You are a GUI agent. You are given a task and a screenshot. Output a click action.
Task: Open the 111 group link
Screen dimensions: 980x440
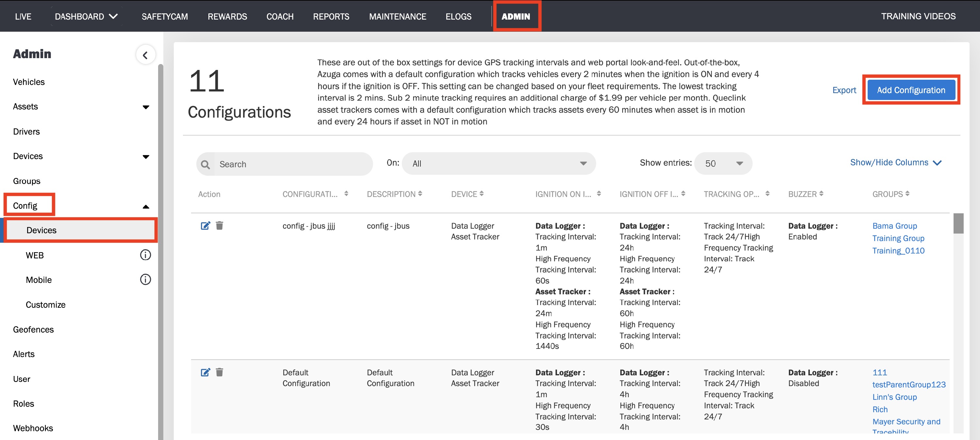[880, 372]
